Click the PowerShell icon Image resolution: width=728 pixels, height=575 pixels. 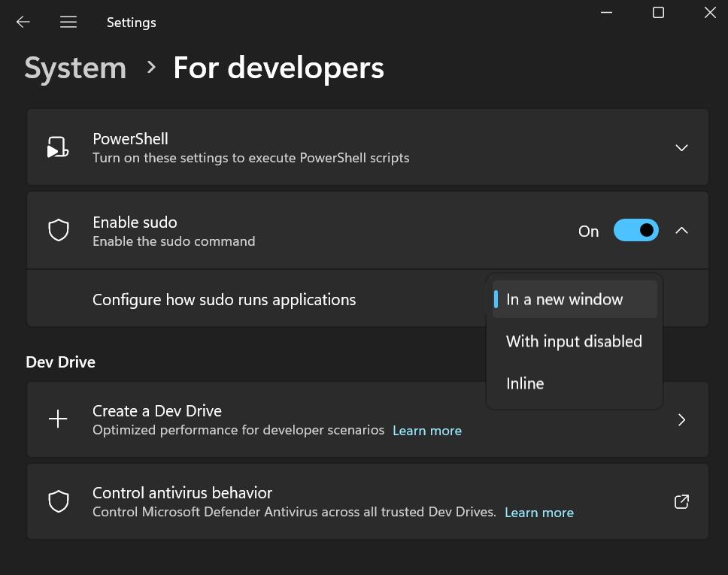[x=58, y=147]
